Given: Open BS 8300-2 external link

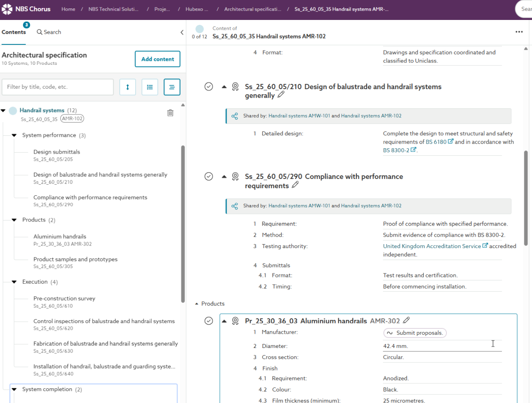Looking at the screenshot, I should (399, 150).
